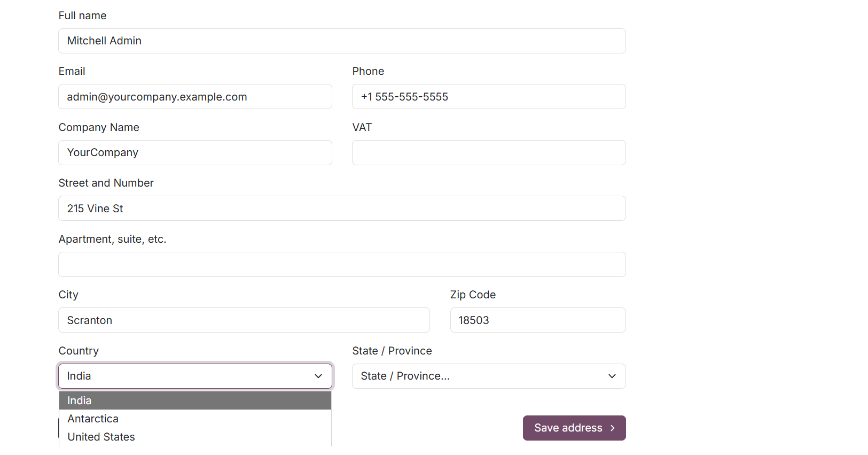Screen dimensions: 868x455
Task: Click the Zip Code field
Action: pyautogui.click(x=537, y=320)
